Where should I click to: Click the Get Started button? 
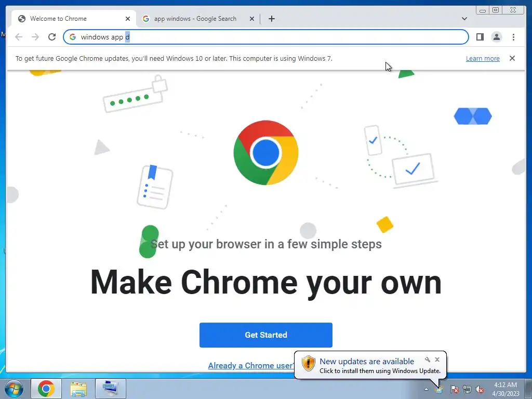265,335
